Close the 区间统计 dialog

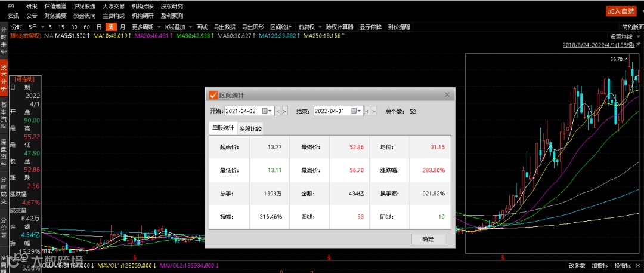447,95
